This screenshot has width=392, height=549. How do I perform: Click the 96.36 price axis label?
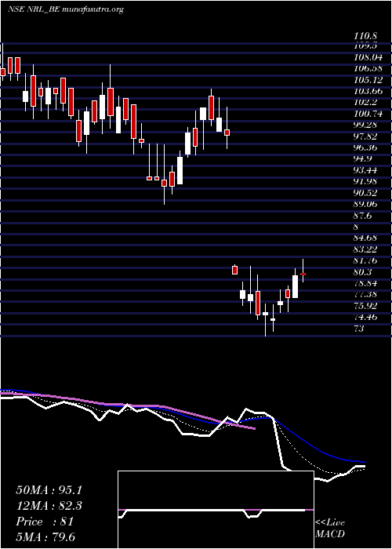367,148
